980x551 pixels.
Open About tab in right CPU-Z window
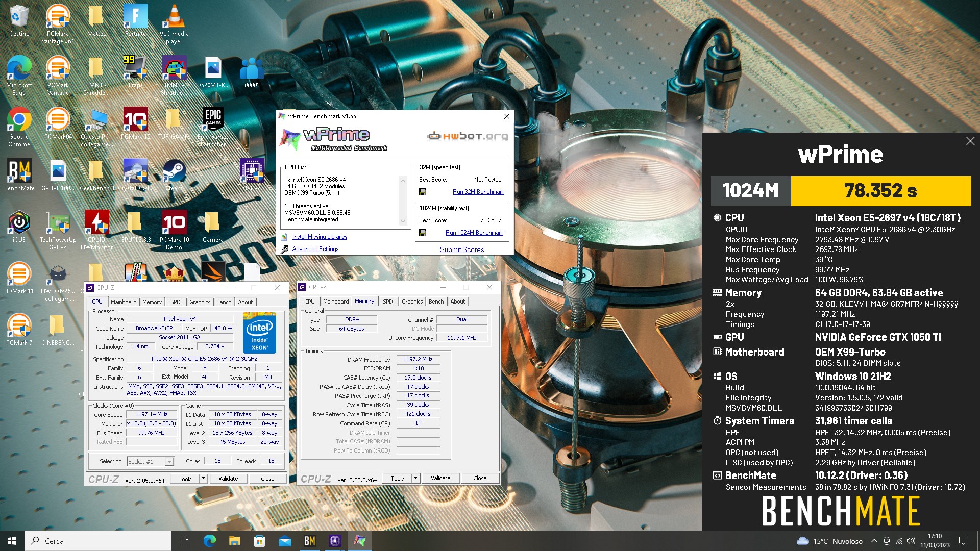tap(457, 302)
